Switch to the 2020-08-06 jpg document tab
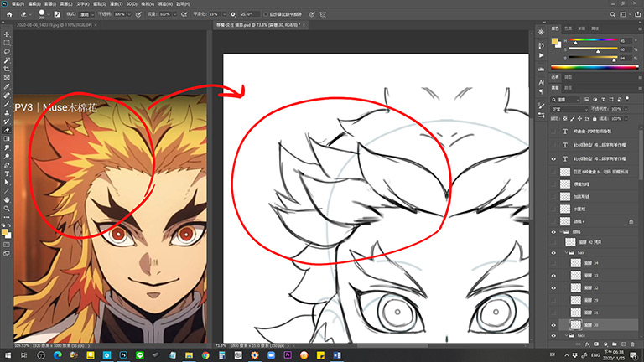 pyautogui.click(x=55, y=25)
